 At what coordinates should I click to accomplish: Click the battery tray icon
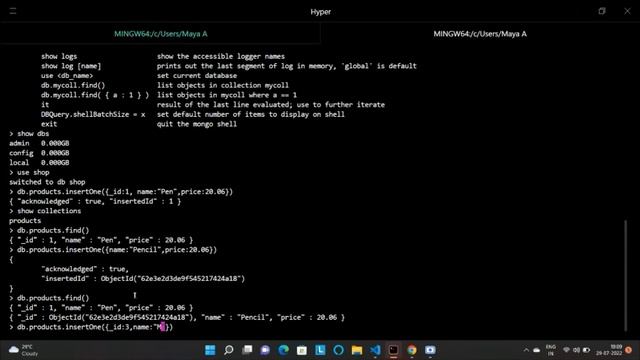click(587, 350)
